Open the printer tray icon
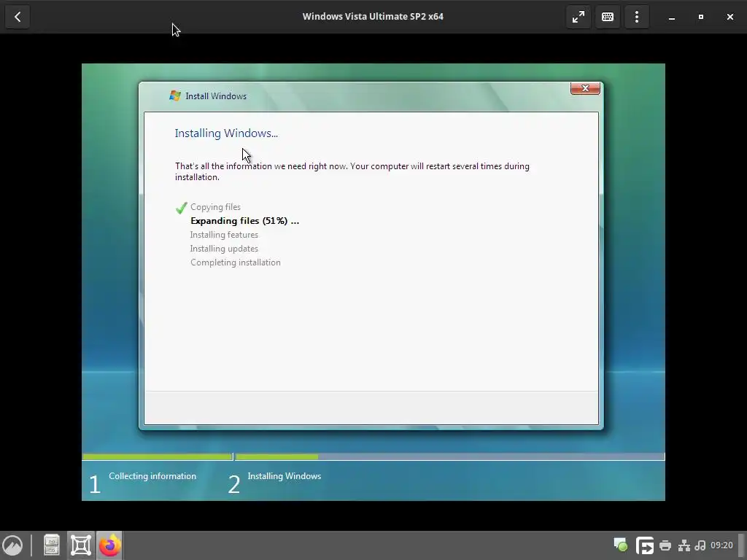Screen dimensions: 747x560 click(x=665, y=545)
